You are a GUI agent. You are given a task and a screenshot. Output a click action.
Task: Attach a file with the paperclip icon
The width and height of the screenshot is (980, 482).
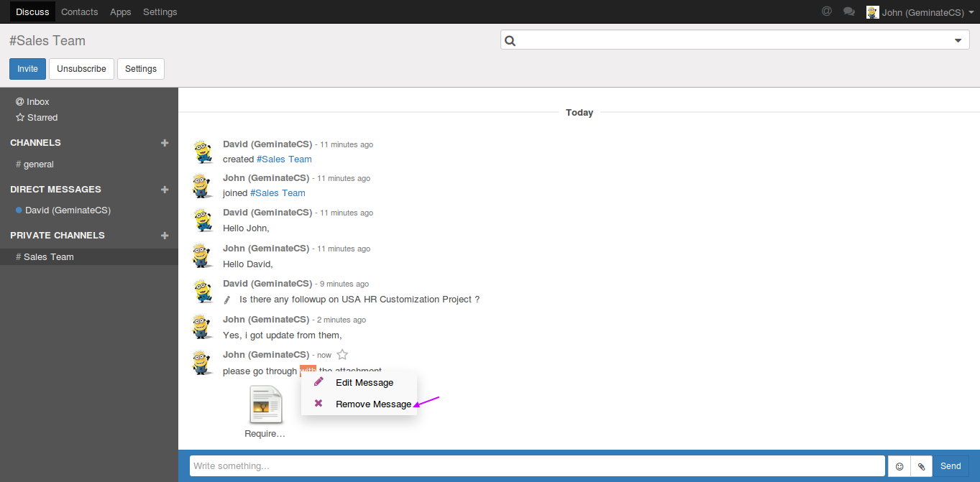point(922,466)
